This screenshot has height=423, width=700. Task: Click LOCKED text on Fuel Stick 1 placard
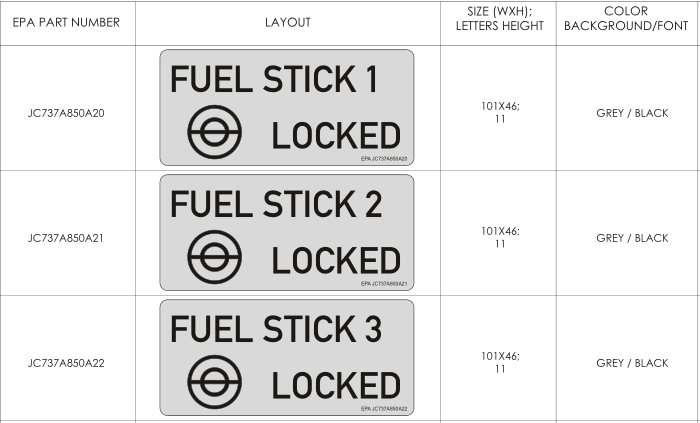(x=336, y=136)
